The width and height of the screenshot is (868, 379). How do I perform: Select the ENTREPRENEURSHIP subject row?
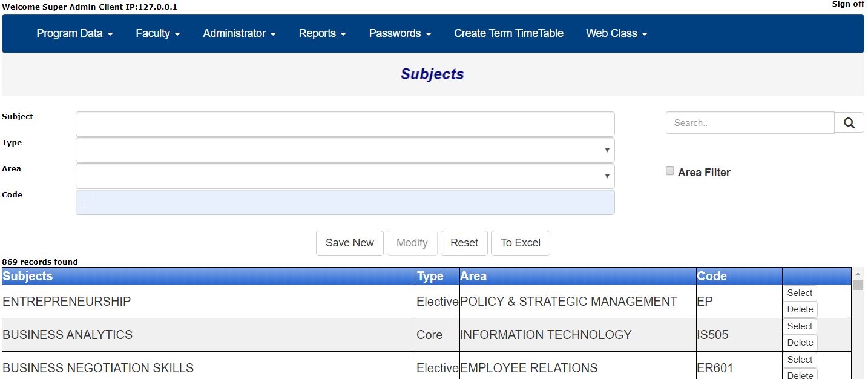[x=800, y=293]
